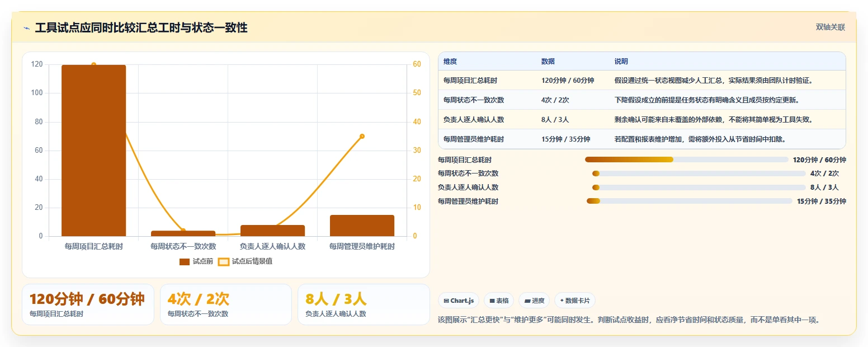The width and height of the screenshot is (868, 347).
Task: Click the title 工具试点应同时比较汇总工时与状态一致性
Action: point(141,28)
